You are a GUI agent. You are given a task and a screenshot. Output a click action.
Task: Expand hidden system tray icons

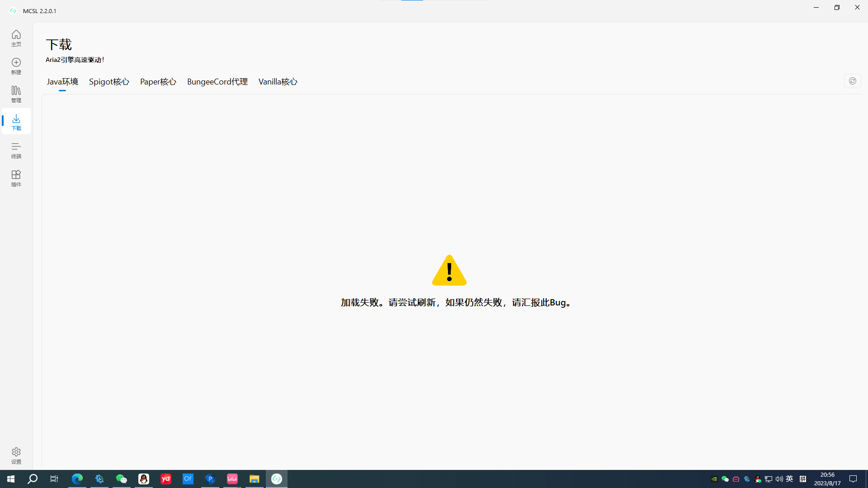[x=713, y=479]
